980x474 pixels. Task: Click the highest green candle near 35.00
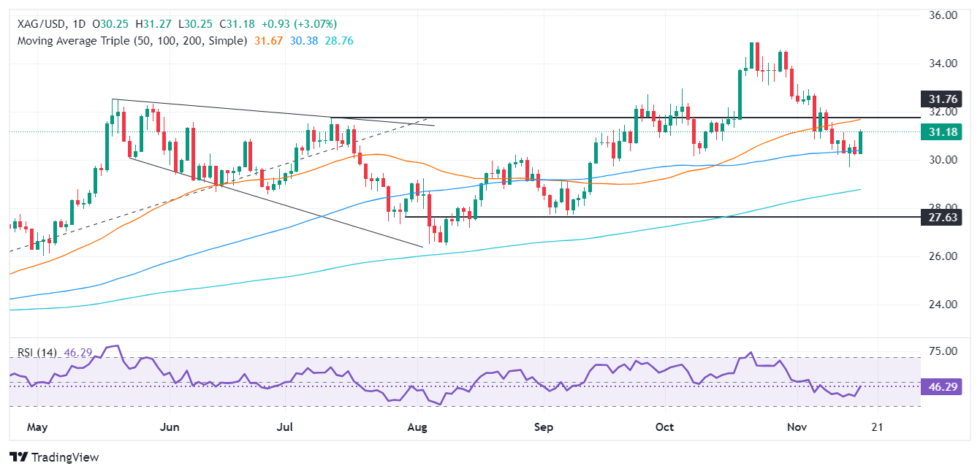point(751,56)
